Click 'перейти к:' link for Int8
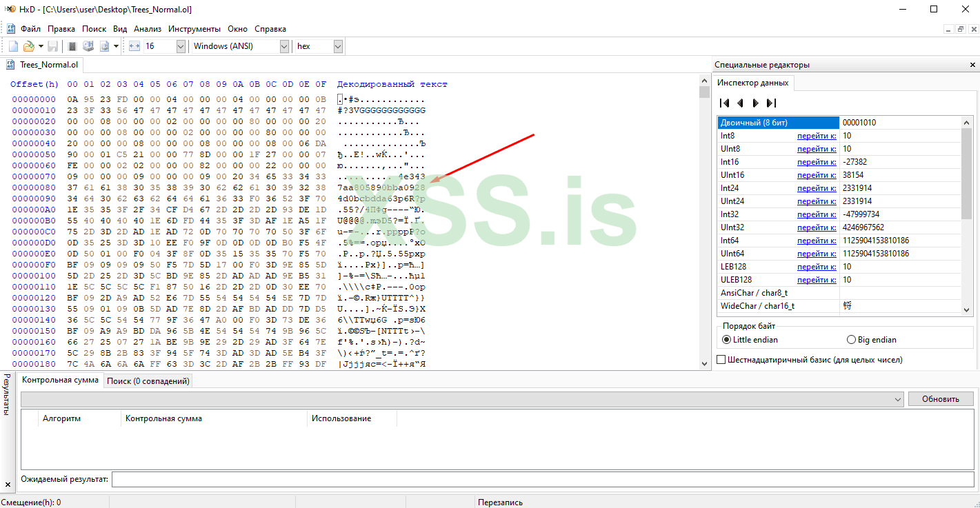This screenshot has width=980, height=508. pos(817,136)
